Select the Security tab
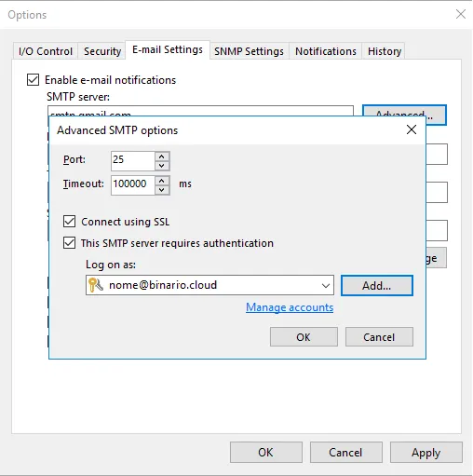The image size is (473, 476). (x=102, y=51)
